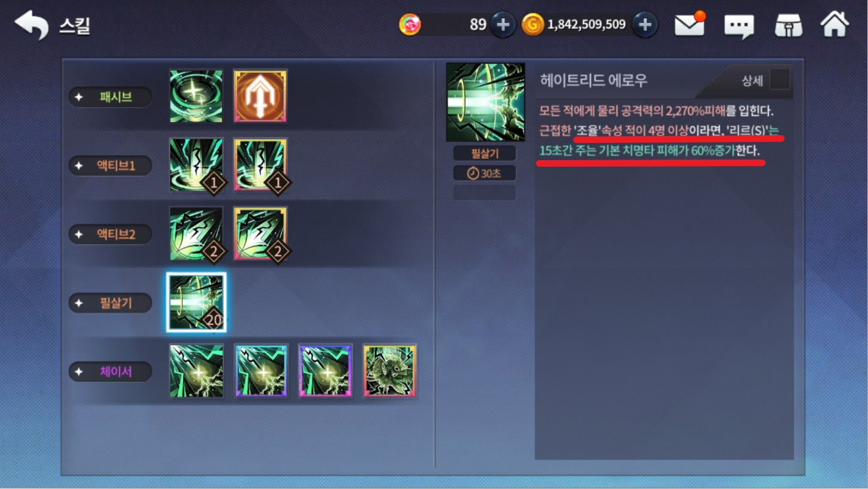Add more gems with plus button
The image size is (868, 489).
pos(503,25)
